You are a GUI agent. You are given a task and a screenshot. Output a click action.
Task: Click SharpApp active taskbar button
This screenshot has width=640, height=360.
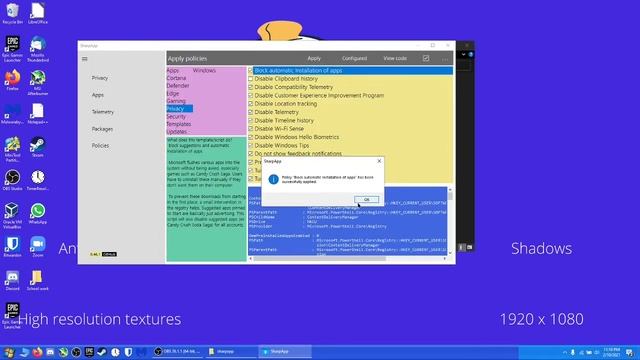285,351
